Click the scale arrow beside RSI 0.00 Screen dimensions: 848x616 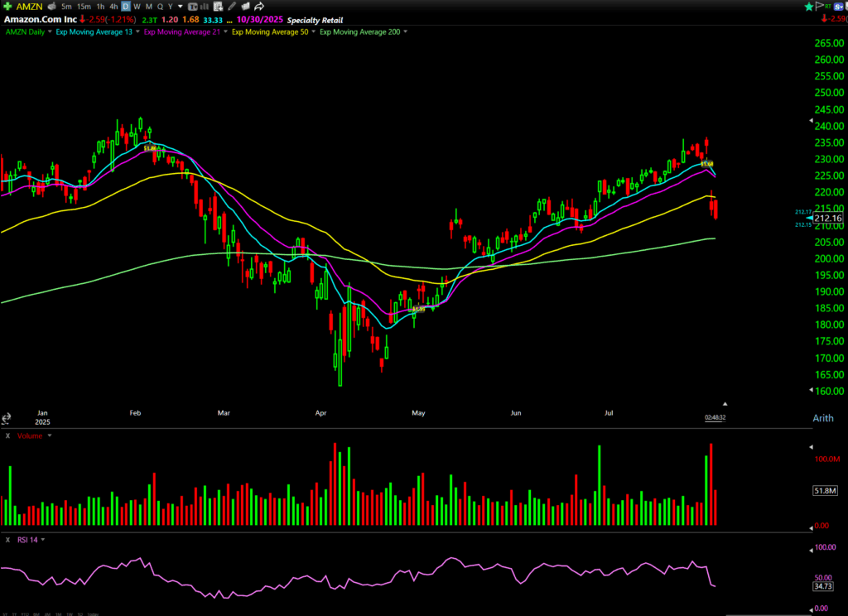(811, 609)
